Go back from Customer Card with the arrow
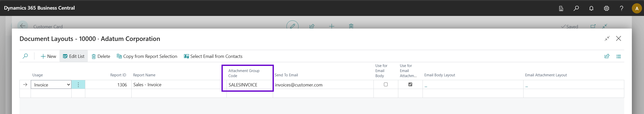This screenshot has width=644, height=114. click(x=23, y=26)
